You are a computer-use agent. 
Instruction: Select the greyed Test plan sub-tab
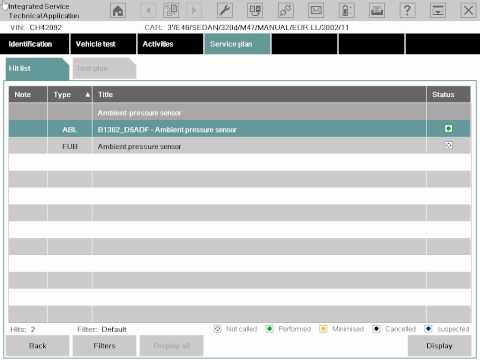pos(104,69)
